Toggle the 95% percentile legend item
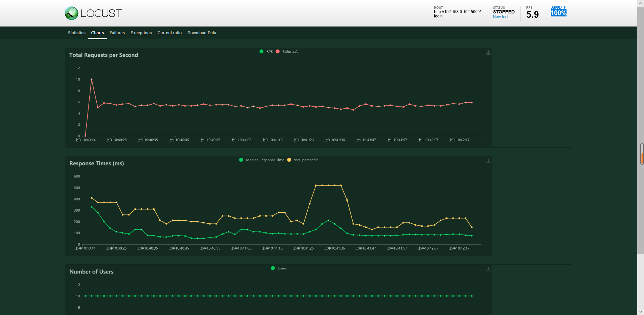The height and width of the screenshot is (315, 644). pyautogui.click(x=303, y=160)
